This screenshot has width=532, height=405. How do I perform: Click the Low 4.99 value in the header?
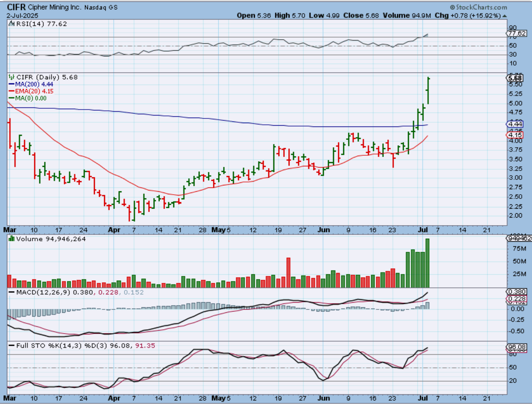click(324, 16)
